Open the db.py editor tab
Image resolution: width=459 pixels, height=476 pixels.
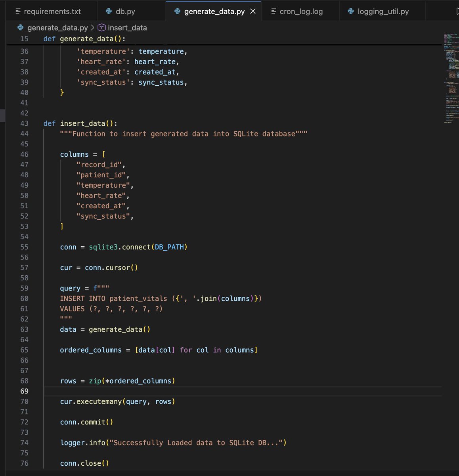pos(132,12)
